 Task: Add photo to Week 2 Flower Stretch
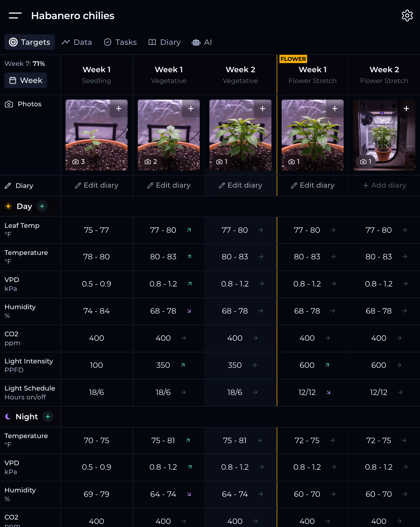pyautogui.click(x=406, y=108)
